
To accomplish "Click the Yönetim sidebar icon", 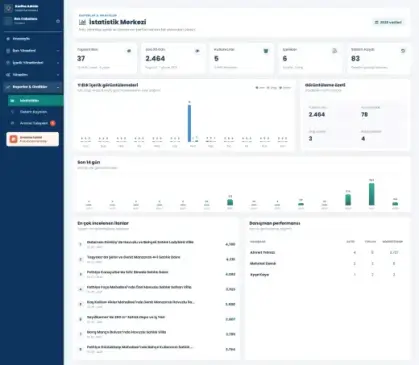I will (8, 75).
